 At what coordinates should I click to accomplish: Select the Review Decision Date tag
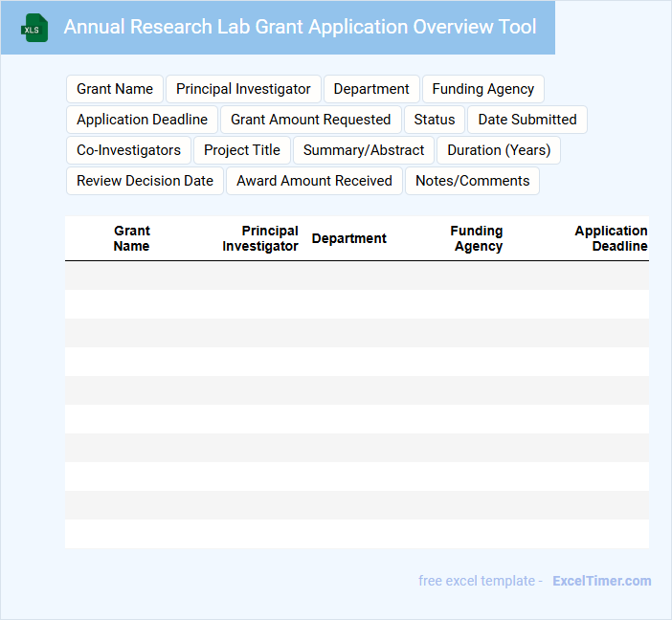(145, 181)
